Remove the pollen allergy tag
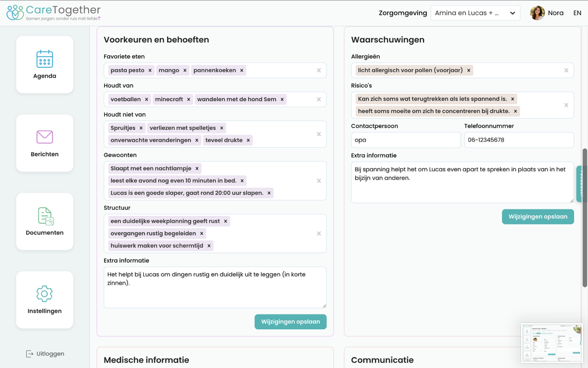The image size is (588, 368). (469, 70)
